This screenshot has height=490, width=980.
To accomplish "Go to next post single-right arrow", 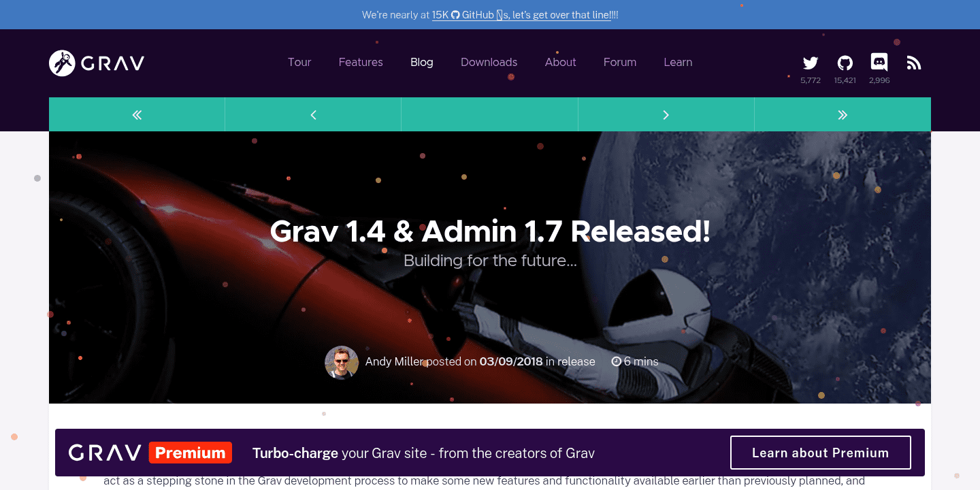I will tap(666, 114).
